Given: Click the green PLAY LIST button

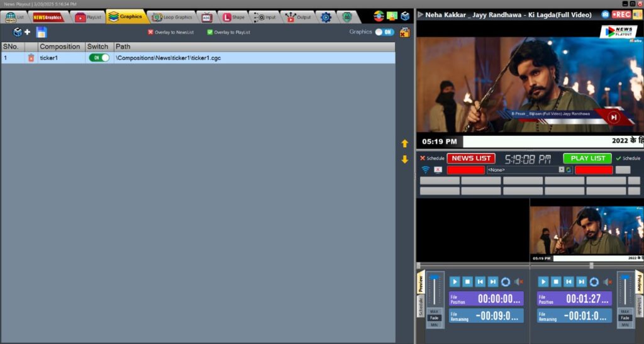Looking at the screenshot, I should tap(588, 158).
